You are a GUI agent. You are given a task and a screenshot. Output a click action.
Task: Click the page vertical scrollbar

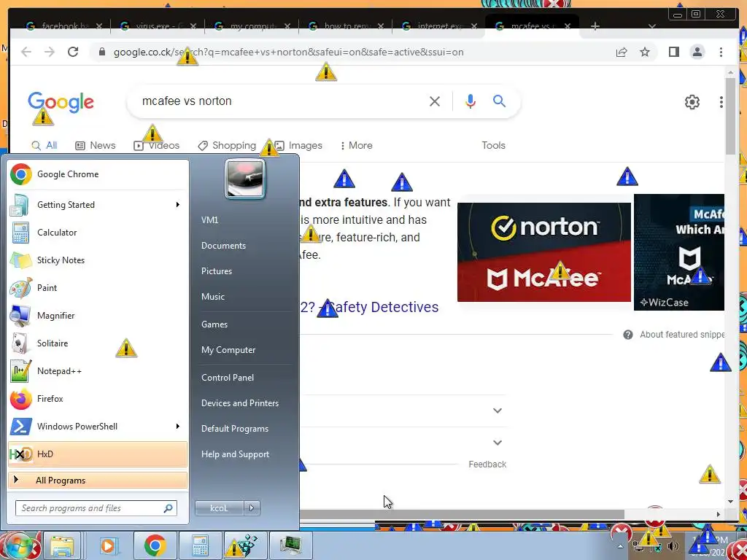(x=730, y=117)
